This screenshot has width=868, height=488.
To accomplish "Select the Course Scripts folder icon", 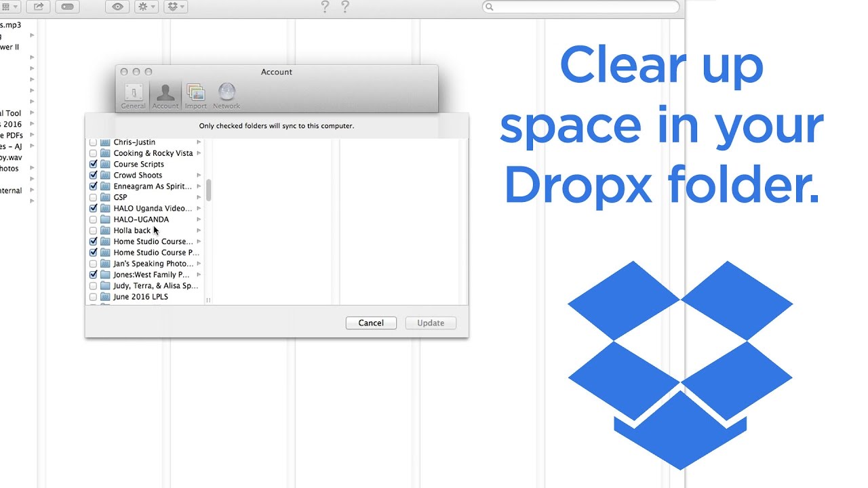I will [105, 164].
